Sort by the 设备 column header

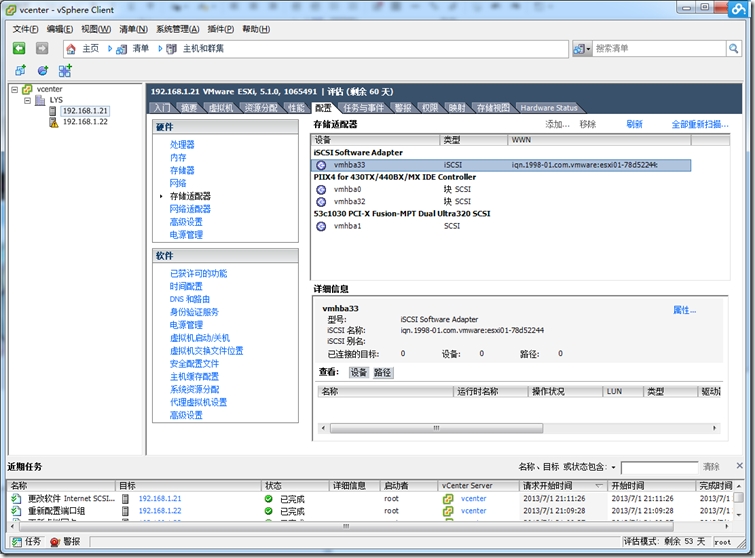tap(376, 140)
